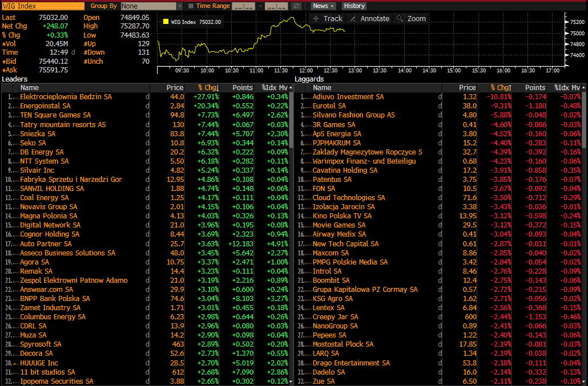588x386 pixels.
Task: Click the refresh icon beside time range
Action: pos(296,6)
